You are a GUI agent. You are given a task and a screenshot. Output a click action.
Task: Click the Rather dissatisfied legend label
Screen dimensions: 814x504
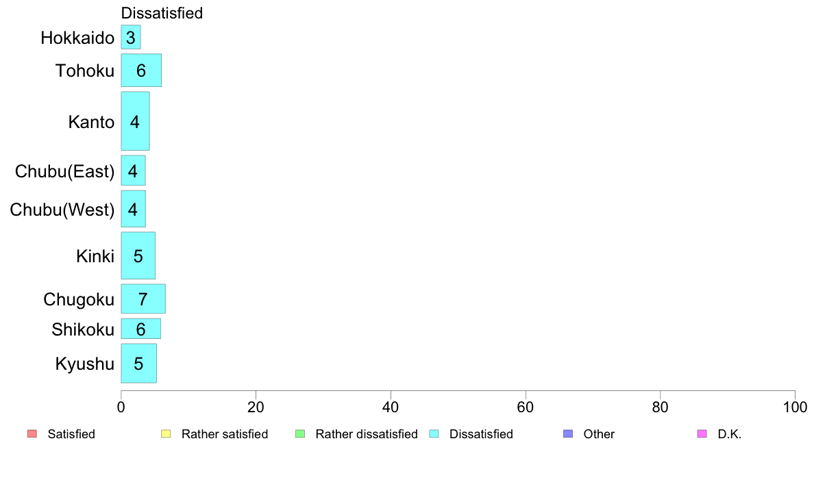coord(367,434)
